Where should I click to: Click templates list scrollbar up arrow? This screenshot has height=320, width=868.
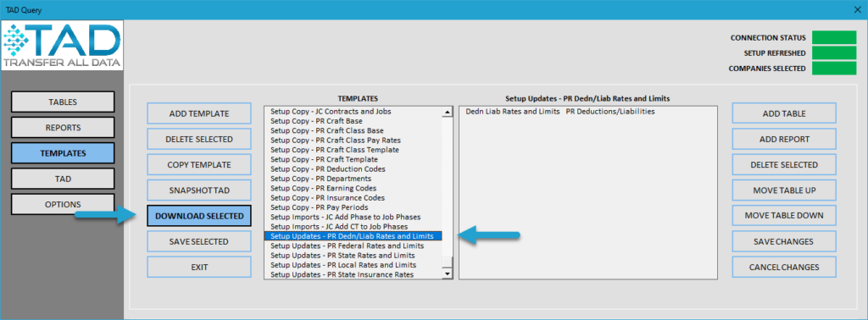pyautogui.click(x=448, y=113)
